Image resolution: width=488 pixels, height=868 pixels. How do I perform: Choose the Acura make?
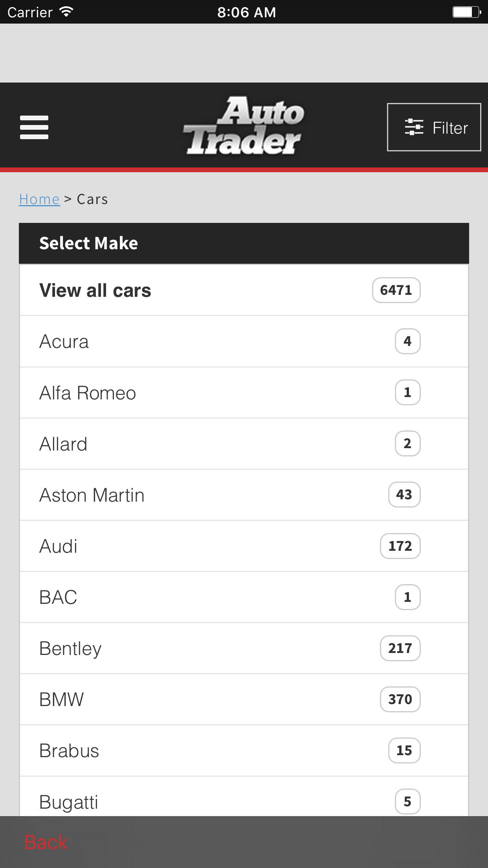pos(244,341)
